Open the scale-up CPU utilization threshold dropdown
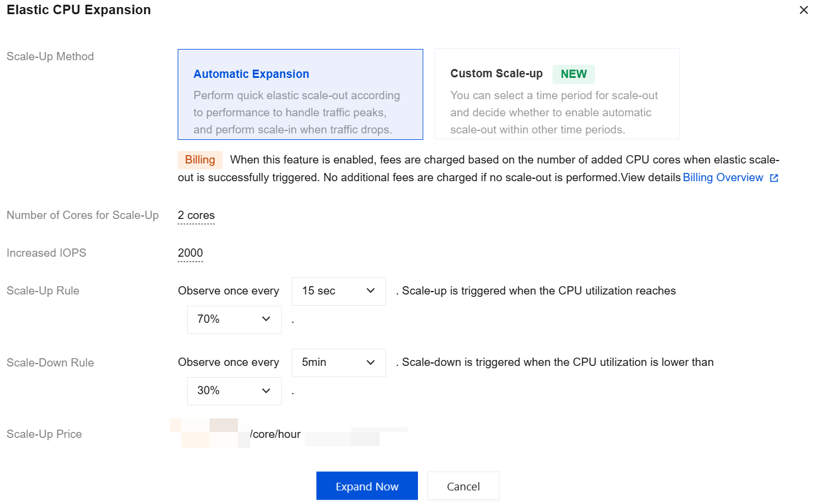817x504 pixels. (234, 319)
